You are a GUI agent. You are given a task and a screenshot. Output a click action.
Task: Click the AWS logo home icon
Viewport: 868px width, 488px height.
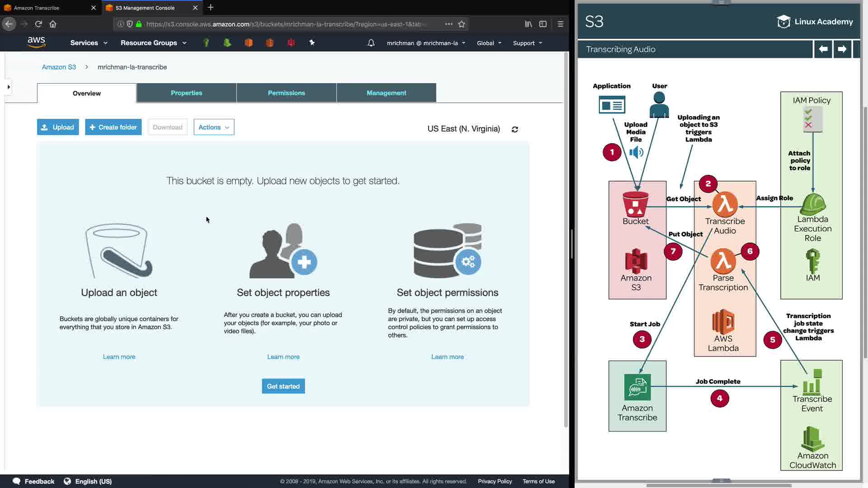[36, 42]
